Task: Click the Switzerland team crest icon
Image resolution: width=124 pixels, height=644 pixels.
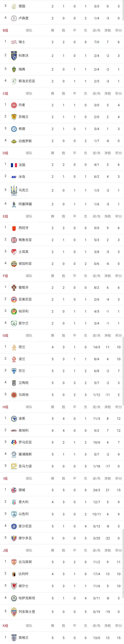Action: pos(14,42)
